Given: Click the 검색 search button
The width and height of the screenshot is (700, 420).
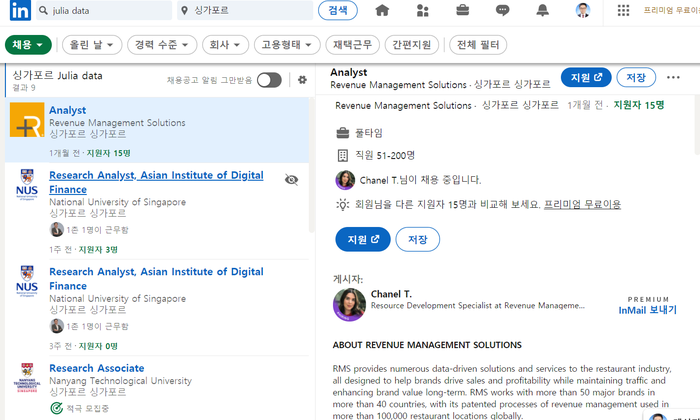Looking at the screenshot, I should pos(338,10).
